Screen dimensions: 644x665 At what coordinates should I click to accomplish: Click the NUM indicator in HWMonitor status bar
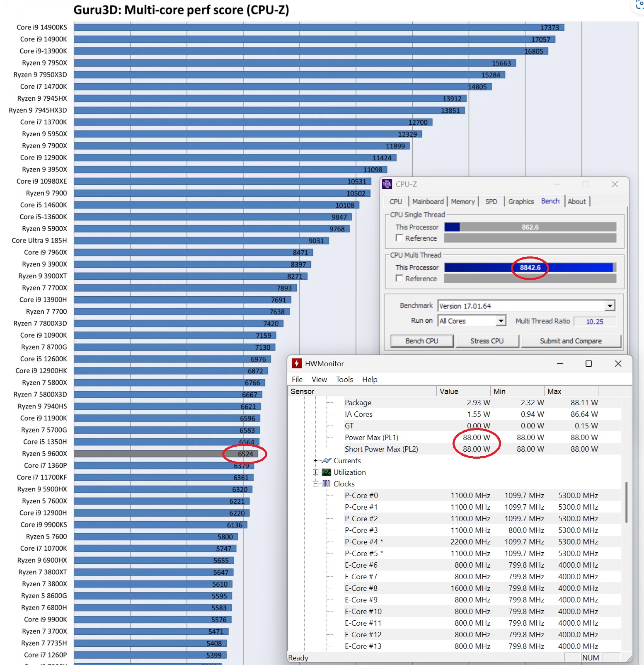coord(591,658)
